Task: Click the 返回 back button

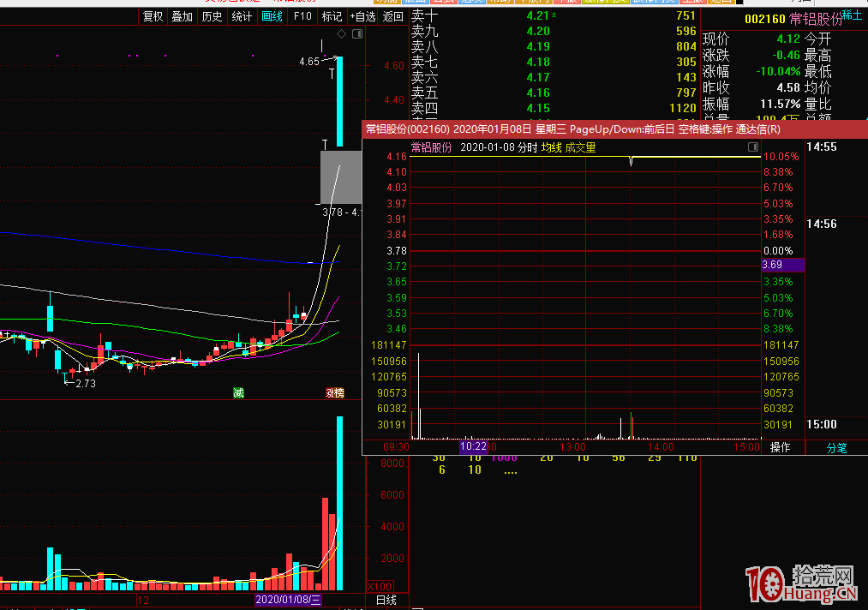Action: 392,16
